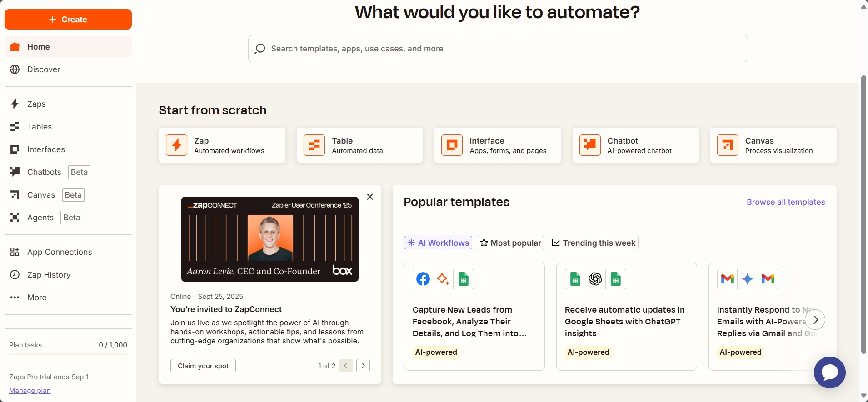Open the Home sidebar icon
Screen dimensions: 868x402
click(x=15, y=47)
